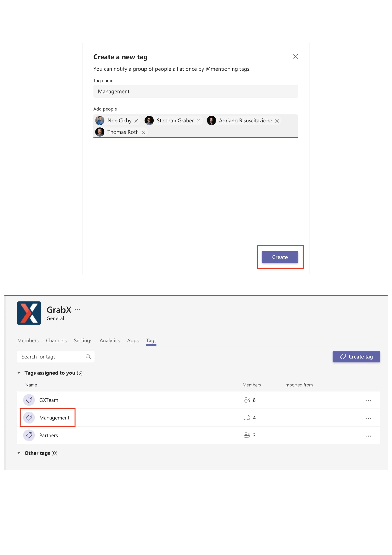Click the Tag name input field
This screenshot has width=392, height=555.
click(196, 91)
